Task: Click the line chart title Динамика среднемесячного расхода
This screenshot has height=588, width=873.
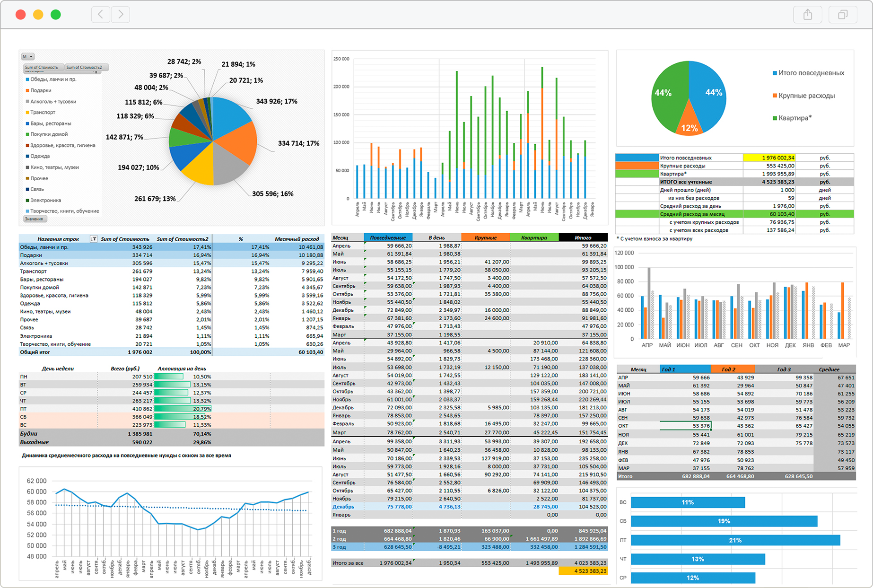Action: click(x=126, y=456)
